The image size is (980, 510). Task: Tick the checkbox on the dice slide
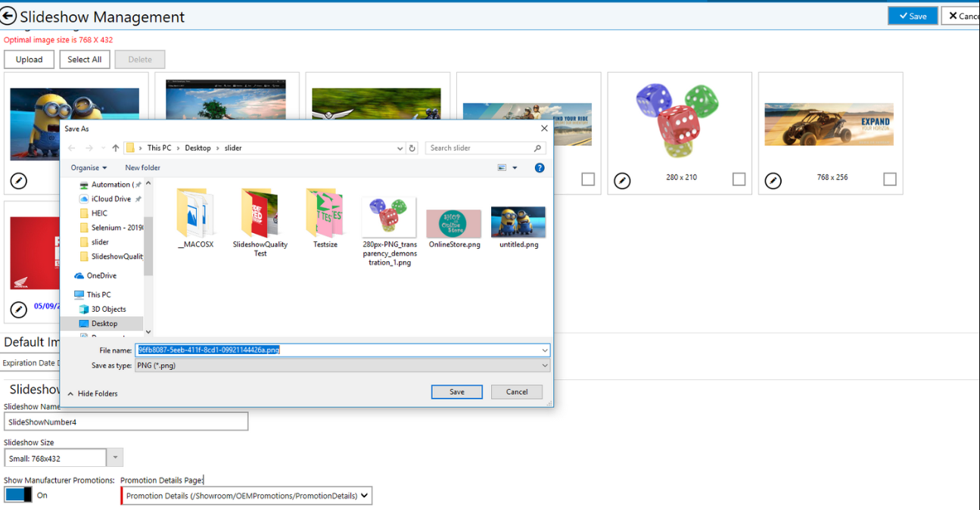click(739, 179)
